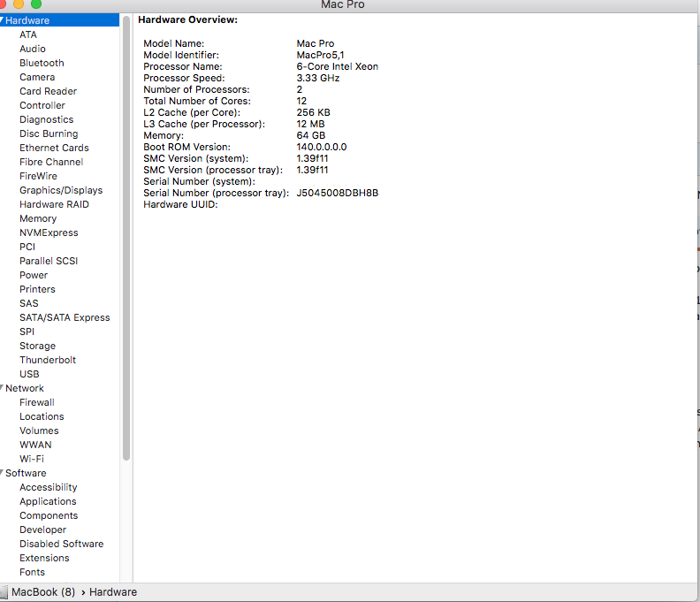Select FireWire in the sidebar
700x602 pixels.
[38, 176]
